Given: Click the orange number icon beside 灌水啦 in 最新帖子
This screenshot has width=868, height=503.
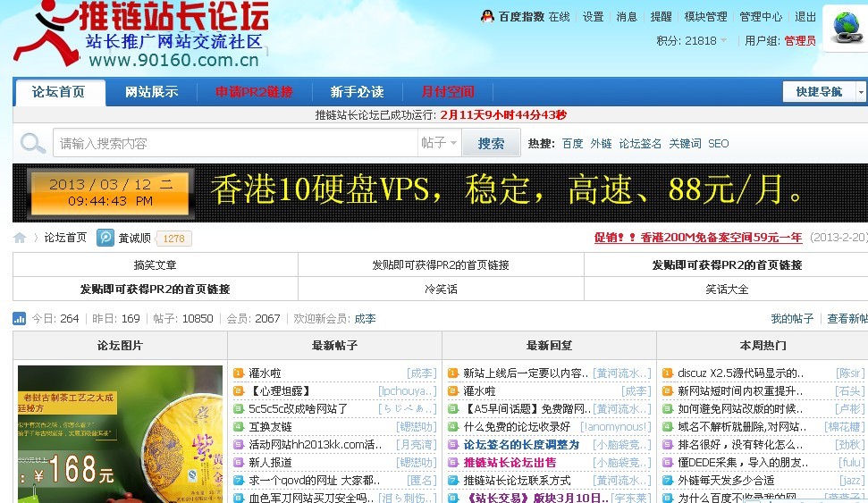Looking at the screenshot, I should pos(239,373).
